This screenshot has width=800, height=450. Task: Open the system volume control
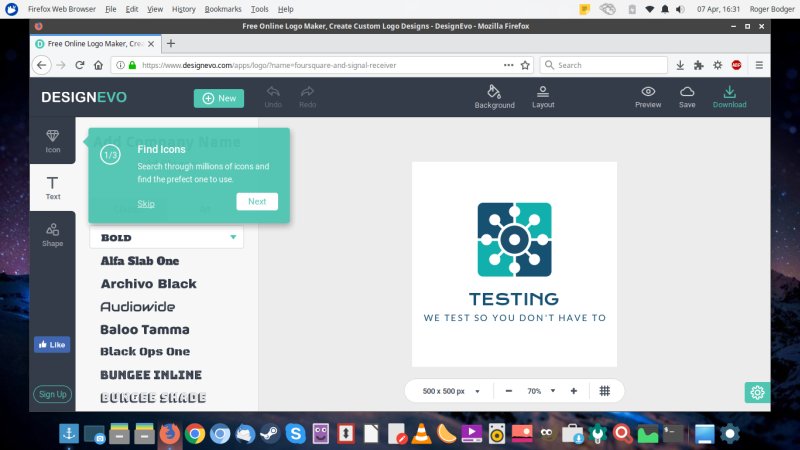tap(680, 9)
